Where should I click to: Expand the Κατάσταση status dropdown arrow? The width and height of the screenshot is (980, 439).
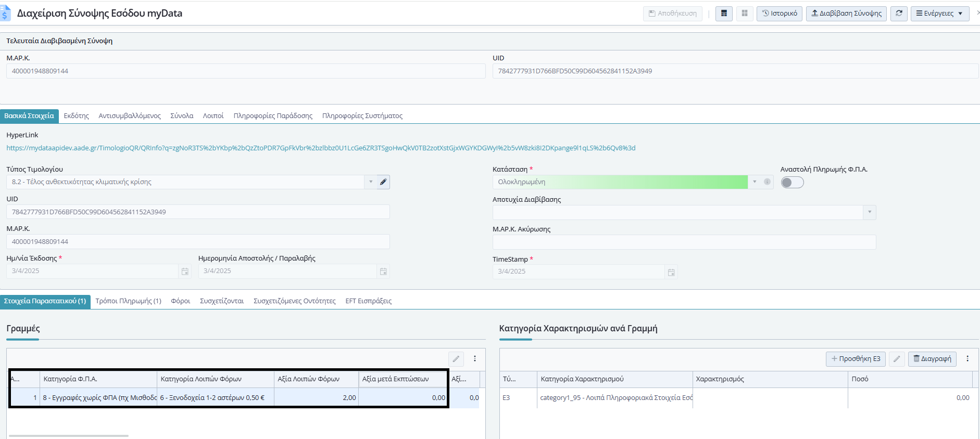tap(755, 182)
